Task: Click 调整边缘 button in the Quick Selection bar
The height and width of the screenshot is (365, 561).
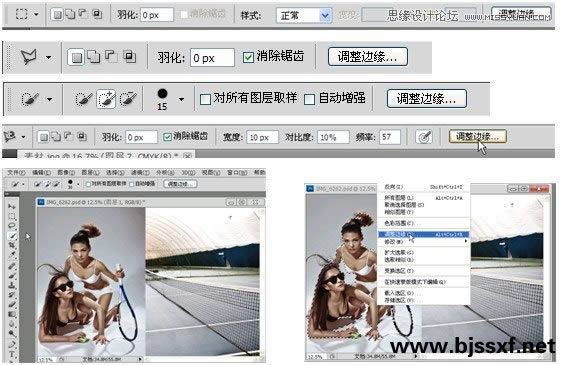Action: (427, 98)
